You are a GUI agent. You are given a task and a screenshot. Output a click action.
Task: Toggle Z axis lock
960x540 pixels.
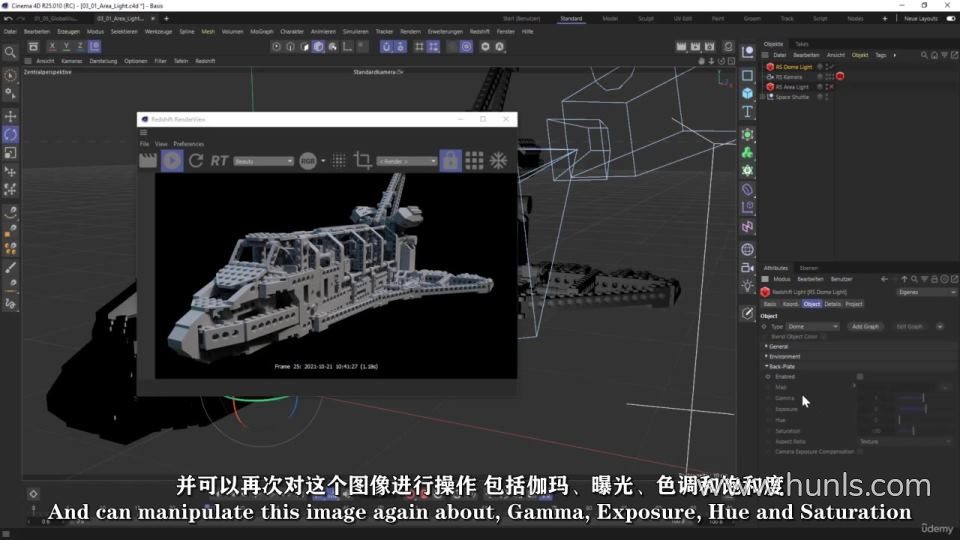[80, 46]
